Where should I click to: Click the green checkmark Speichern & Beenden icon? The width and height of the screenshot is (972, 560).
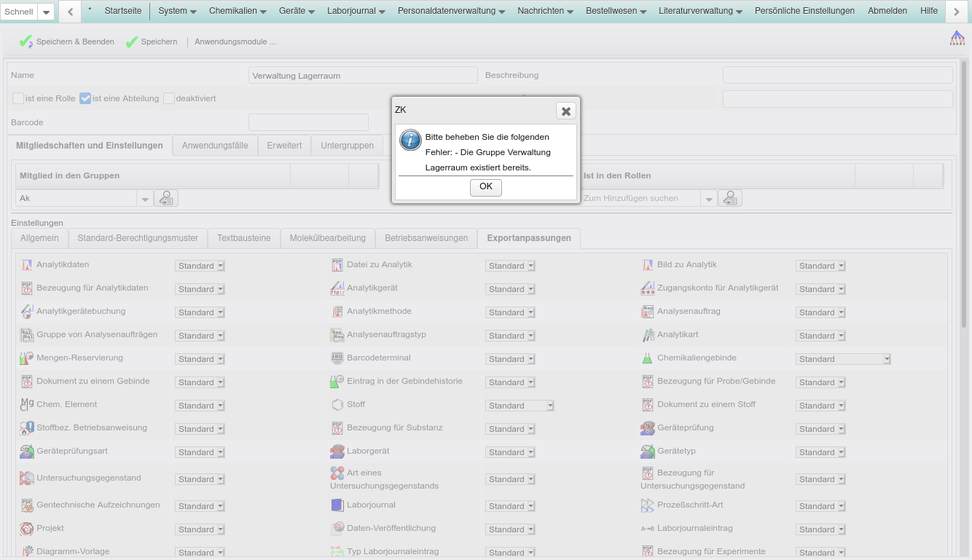tap(26, 42)
